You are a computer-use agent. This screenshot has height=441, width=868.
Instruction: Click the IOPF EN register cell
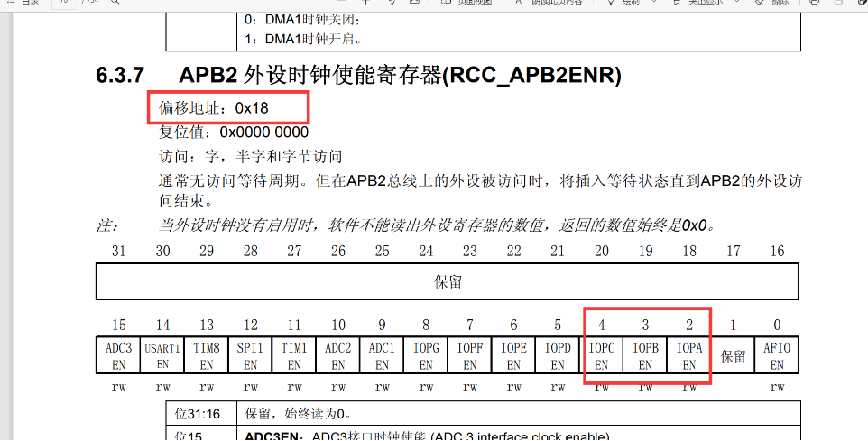coord(469,356)
